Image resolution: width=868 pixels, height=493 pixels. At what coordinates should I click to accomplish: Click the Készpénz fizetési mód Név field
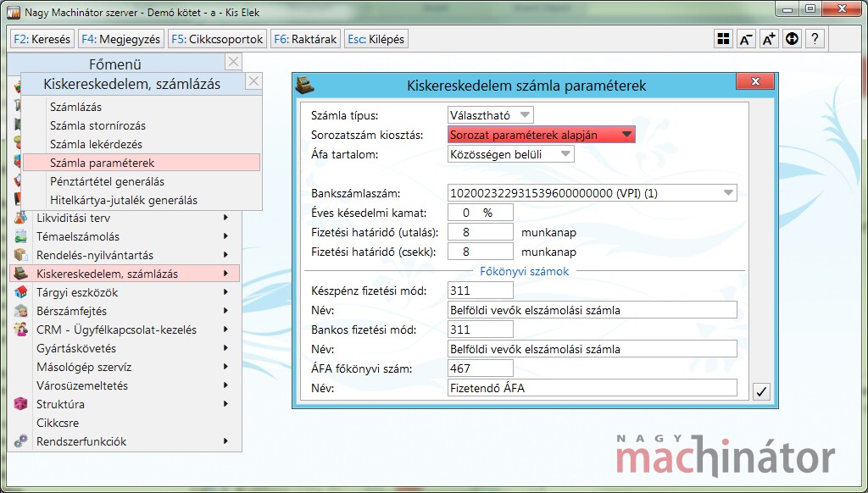click(593, 310)
